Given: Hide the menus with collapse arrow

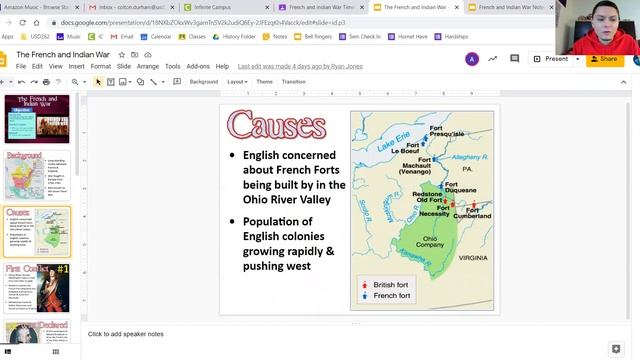Looking at the screenshot, I should pos(623,82).
